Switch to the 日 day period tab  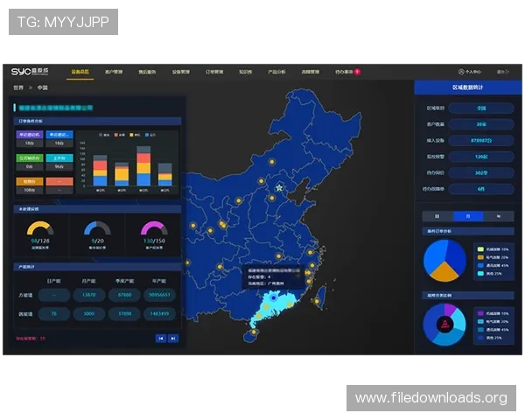tap(437, 216)
